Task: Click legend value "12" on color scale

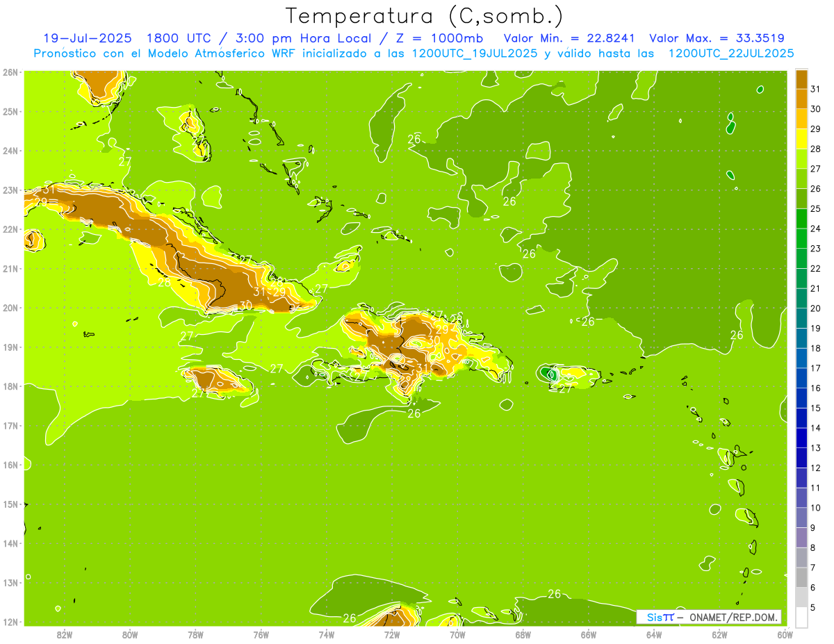Action: [x=815, y=468]
